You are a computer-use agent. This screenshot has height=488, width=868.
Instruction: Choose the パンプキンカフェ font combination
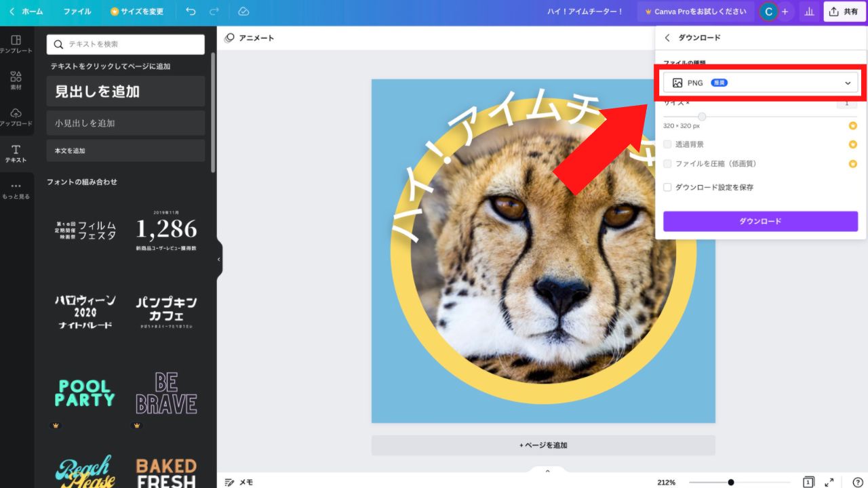166,312
